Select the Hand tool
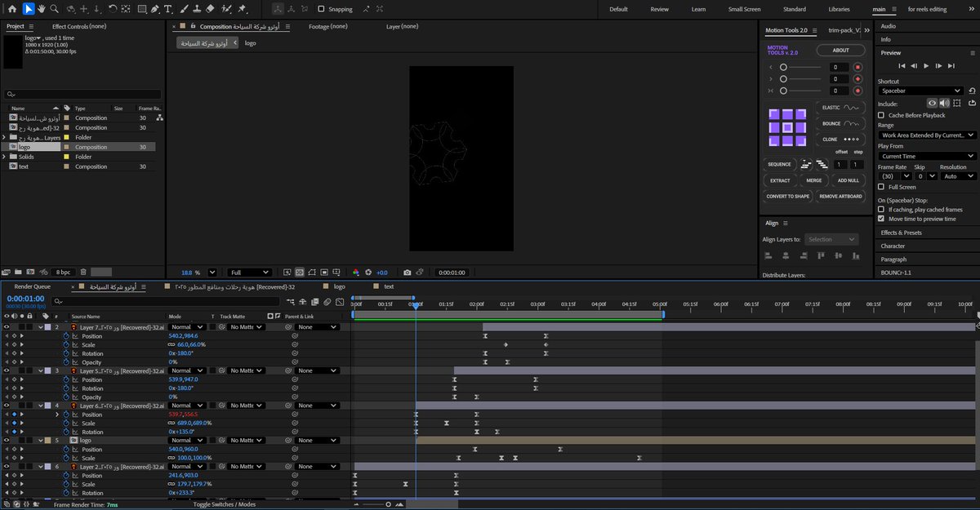This screenshot has height=510, width=980. (41, 9)
